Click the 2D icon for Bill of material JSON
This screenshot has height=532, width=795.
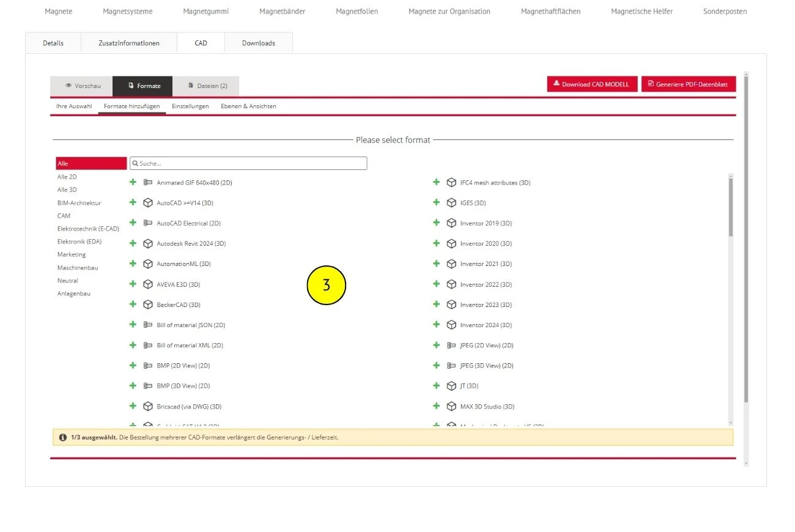coord(147,325)
